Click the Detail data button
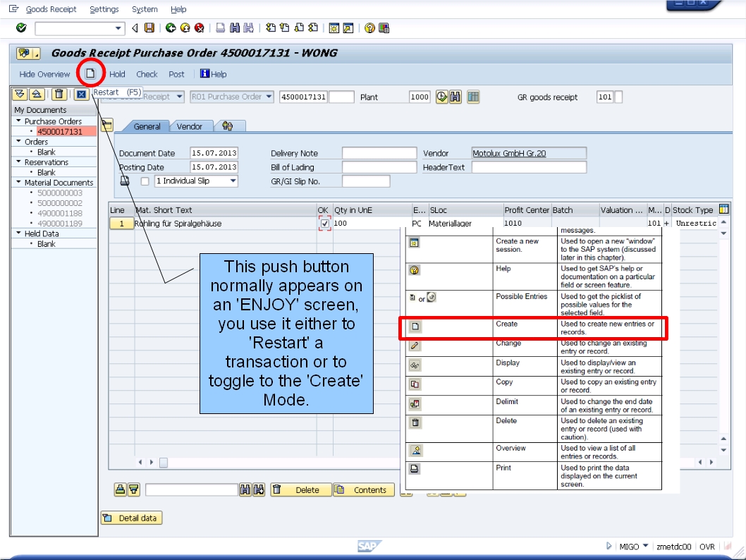746x560 pixels. [x=132, y=518]
